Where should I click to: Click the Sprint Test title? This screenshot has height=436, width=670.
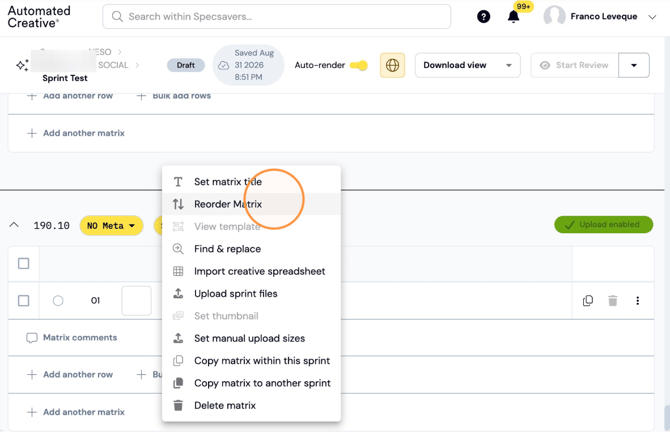coord(65,78)
